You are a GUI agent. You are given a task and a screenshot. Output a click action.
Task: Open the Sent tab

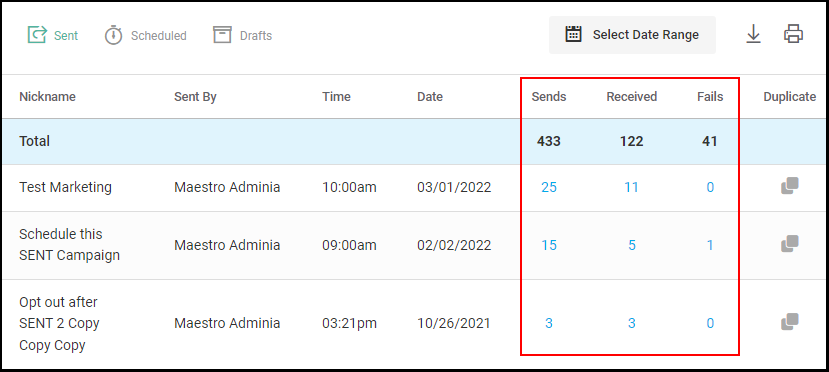click(x=52, y=35)
